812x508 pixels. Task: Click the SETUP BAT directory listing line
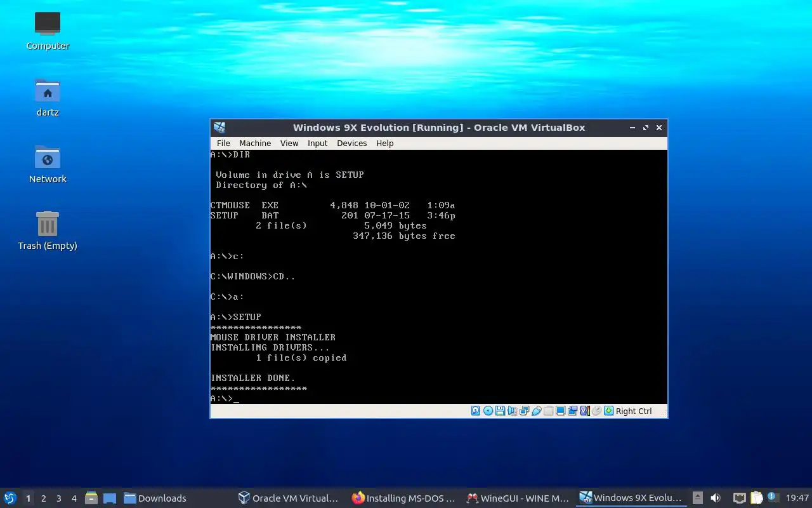(x=332, y=215)
